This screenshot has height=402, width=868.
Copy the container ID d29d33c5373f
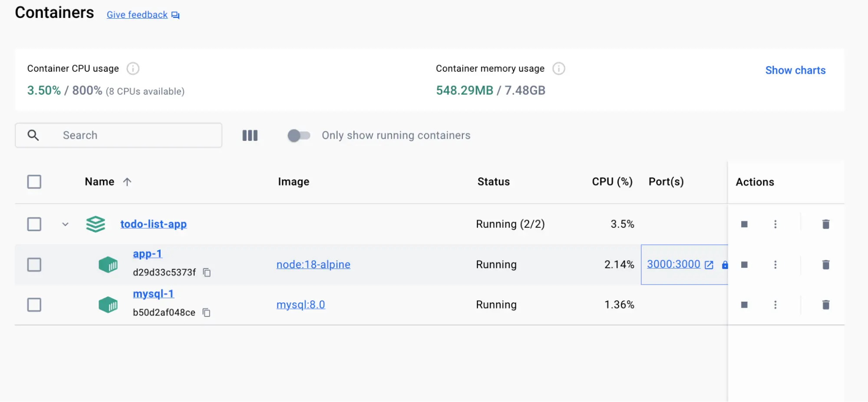207,272
